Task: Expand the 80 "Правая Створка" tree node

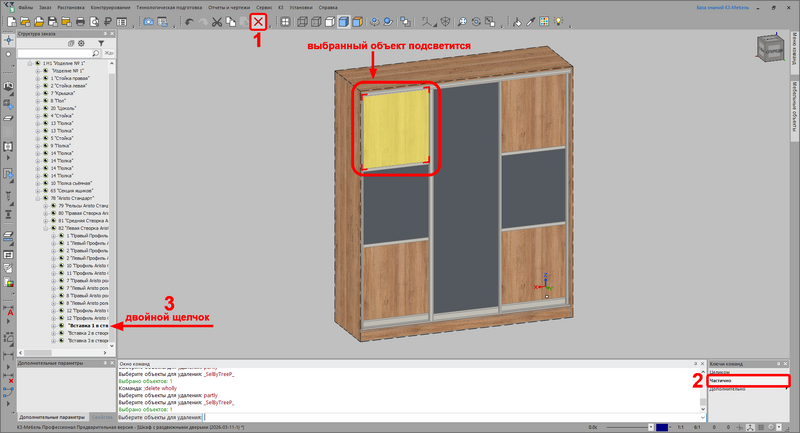Action: [x=45, y=213]
